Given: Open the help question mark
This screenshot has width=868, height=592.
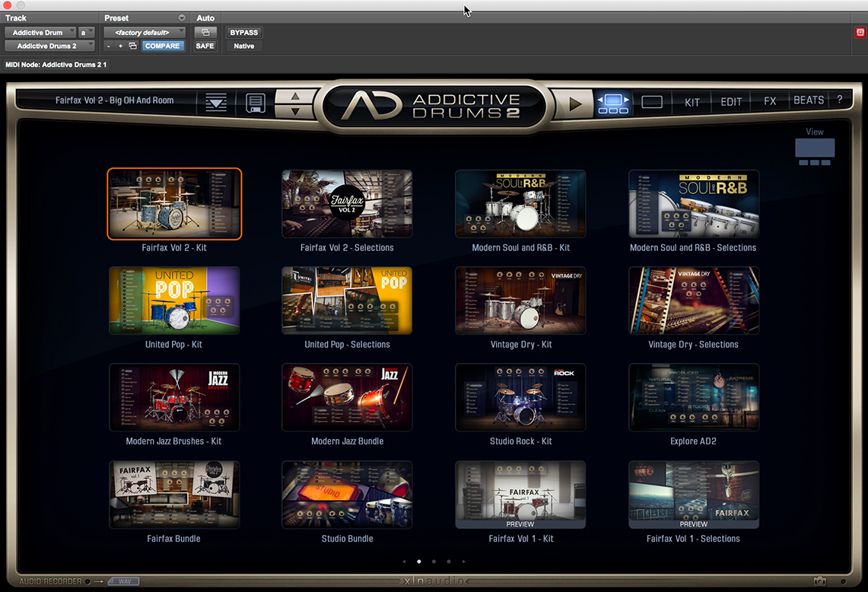Looking at the screenshot, I should tap(840, 100).
